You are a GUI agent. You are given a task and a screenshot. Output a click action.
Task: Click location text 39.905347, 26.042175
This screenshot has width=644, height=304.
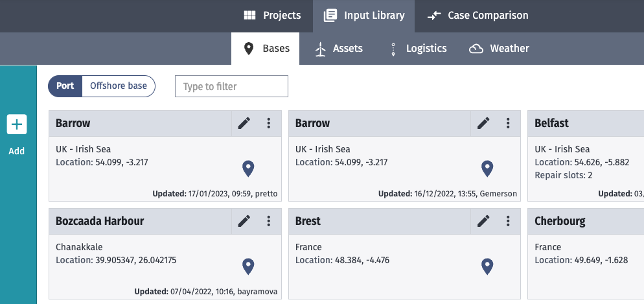(136, 260)
